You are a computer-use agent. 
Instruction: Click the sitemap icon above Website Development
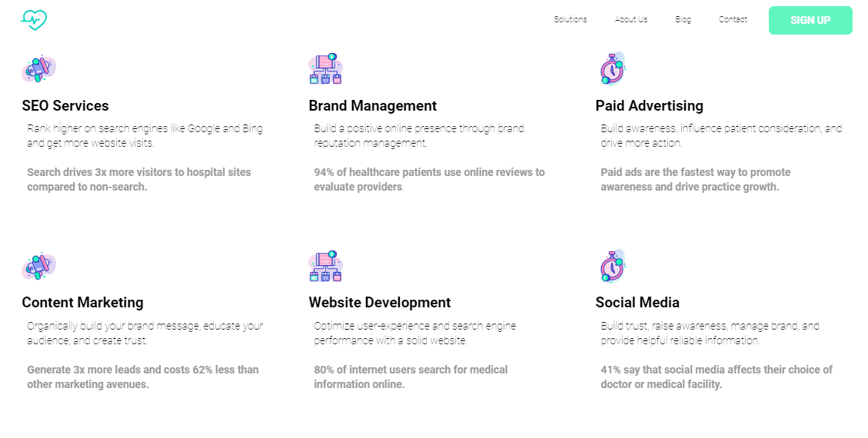pyautogui.click(x=325, y=266)
